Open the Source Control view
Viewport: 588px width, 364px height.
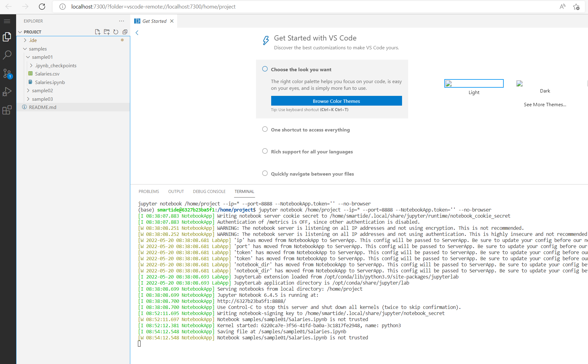tap(7, 73)
